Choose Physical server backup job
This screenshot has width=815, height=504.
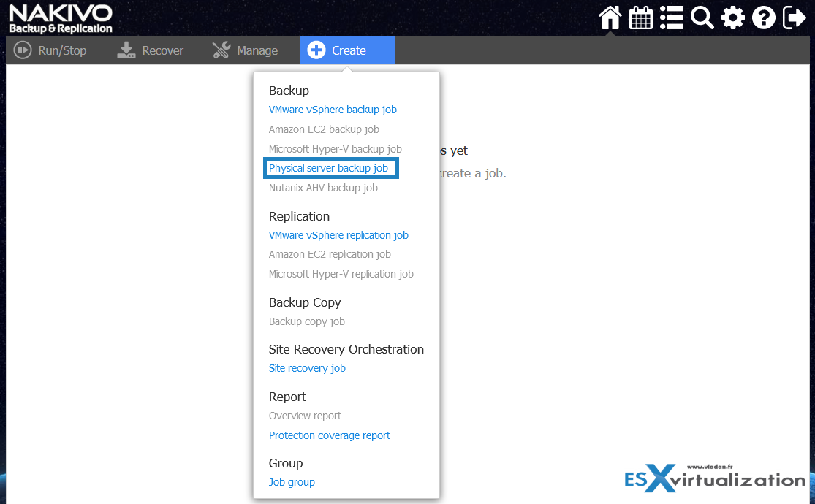click(328, 168)
